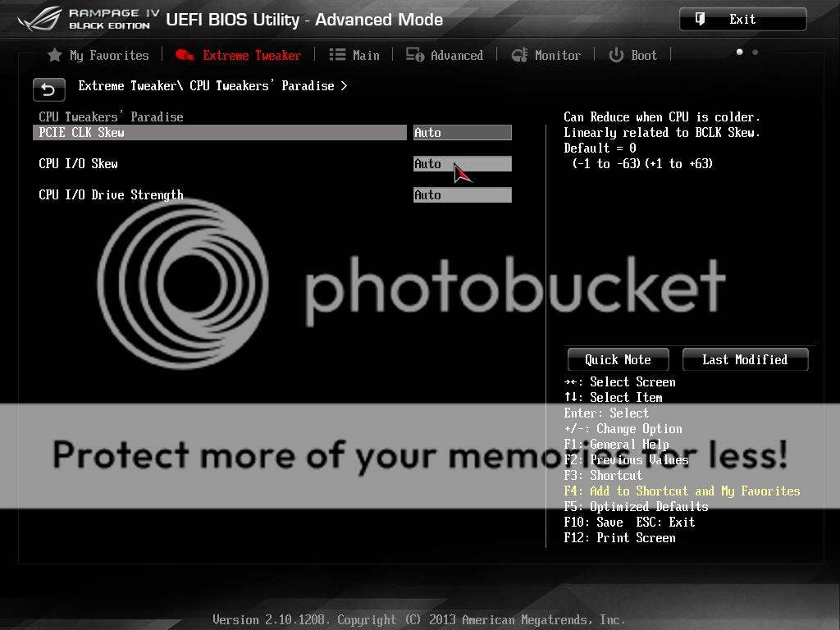
Task: Click the door icon on Exit button
Action: [x=700, y=19]
